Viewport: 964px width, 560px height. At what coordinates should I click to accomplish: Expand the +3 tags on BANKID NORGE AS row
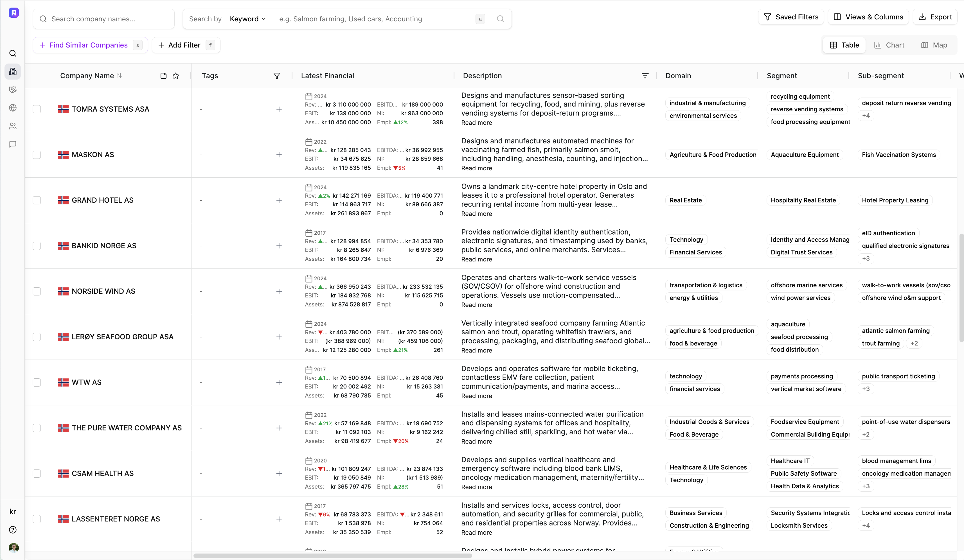click(866, 258)
